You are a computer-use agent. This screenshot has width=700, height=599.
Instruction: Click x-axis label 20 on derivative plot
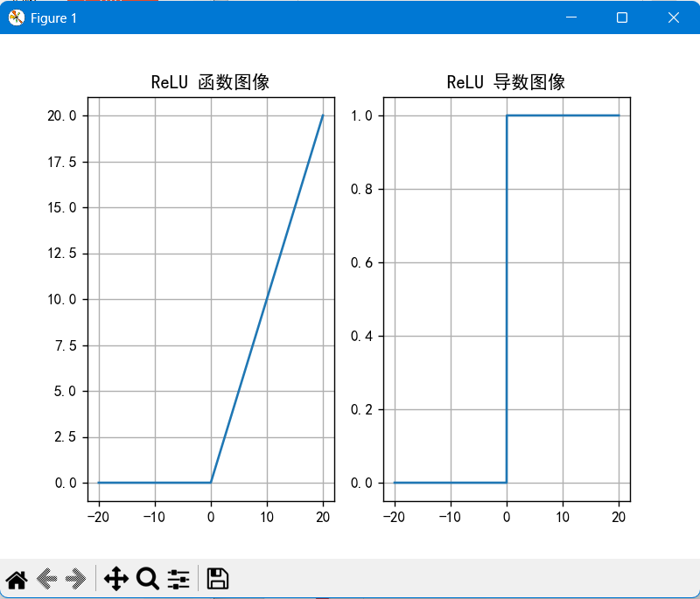(619, 517)
